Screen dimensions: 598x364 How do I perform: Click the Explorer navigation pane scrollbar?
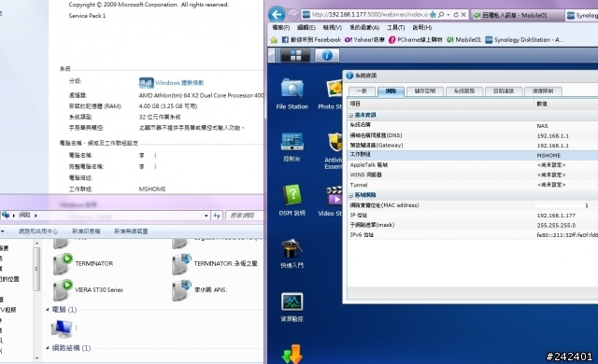pyautogui.click(x=36, y=269)
